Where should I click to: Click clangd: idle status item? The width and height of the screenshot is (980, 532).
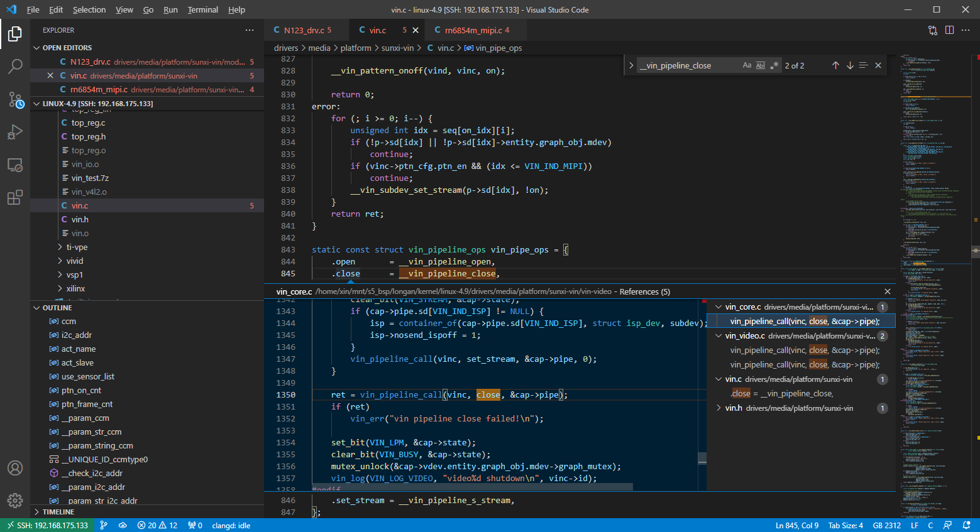(231, 525)
